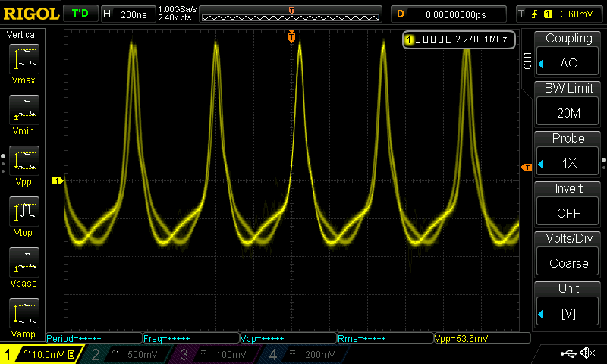The image size is (607, 364).
Task: Click the 2.27001MHz frequency counter value
Action: [481, 39]
